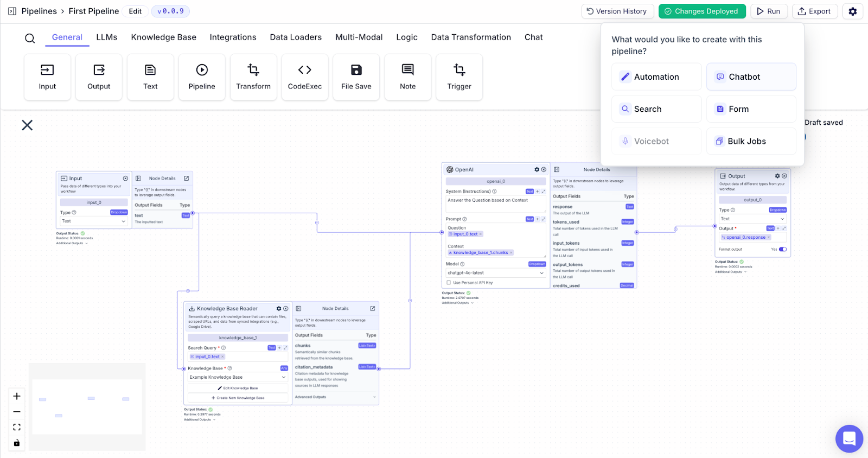Switch to the Knowledge Base tab
868x458 pixels.
click(163, 37)
